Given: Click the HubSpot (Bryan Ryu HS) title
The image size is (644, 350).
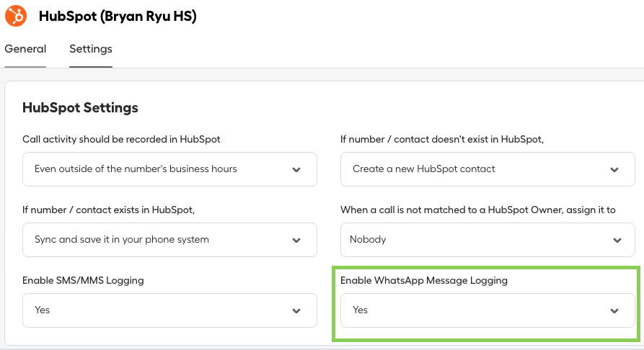Looking at the screenshot, I should click(x=118, y=16).
